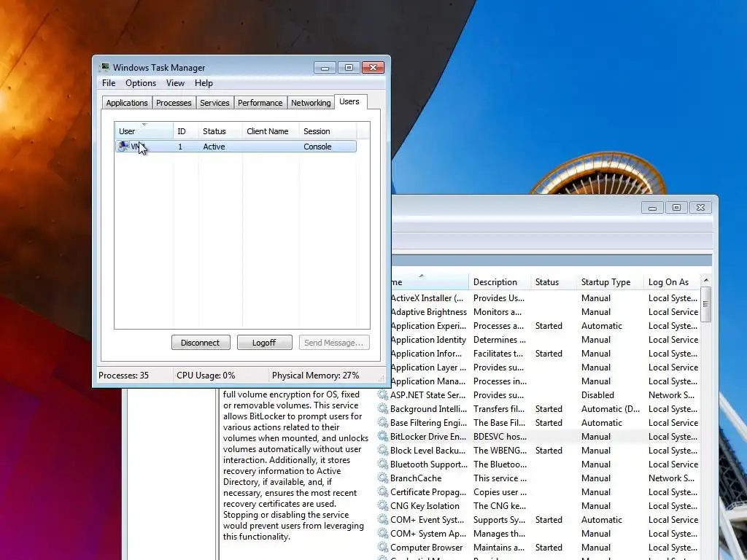Viewport: 747px width, 560px height.
Task: Click the Task Manager resize grip
Action: (382, 378)
